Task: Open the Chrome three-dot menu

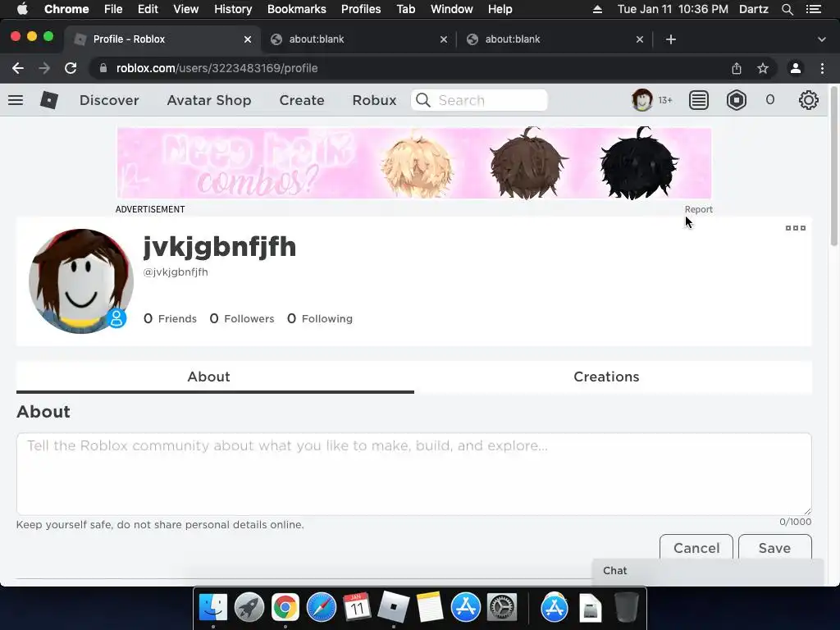Action: pos(822,68)
